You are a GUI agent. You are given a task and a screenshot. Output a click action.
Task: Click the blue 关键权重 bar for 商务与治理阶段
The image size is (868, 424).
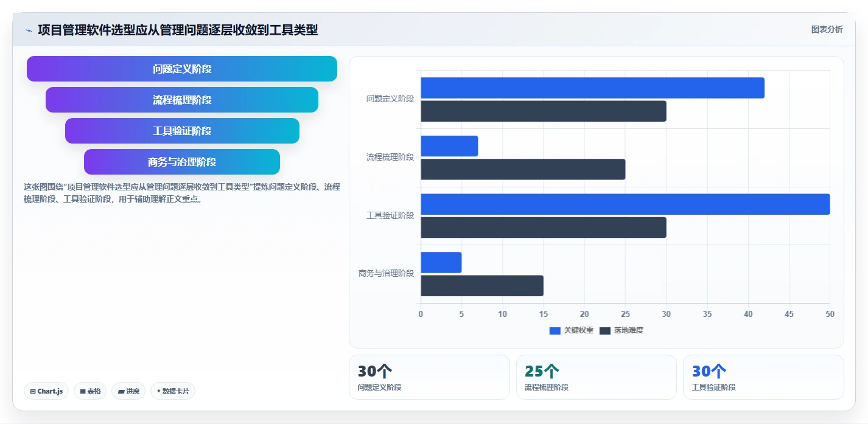[x=441, y=262]
